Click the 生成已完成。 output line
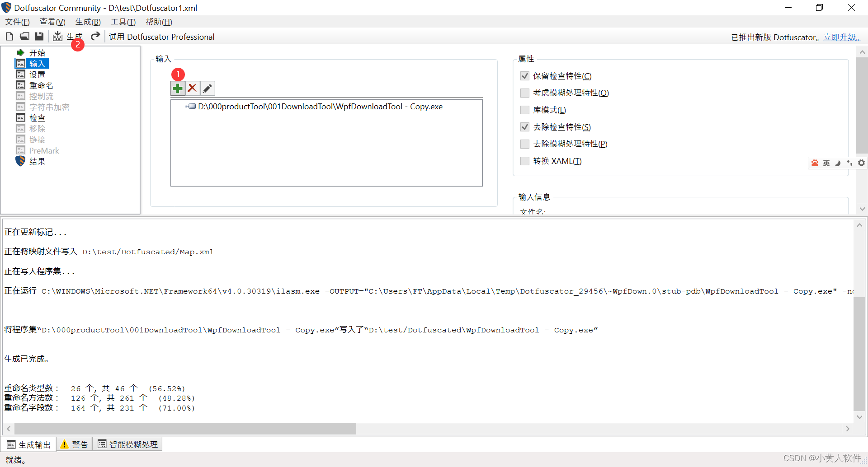This screenshot has height=467, width=868. pos(27,359)
